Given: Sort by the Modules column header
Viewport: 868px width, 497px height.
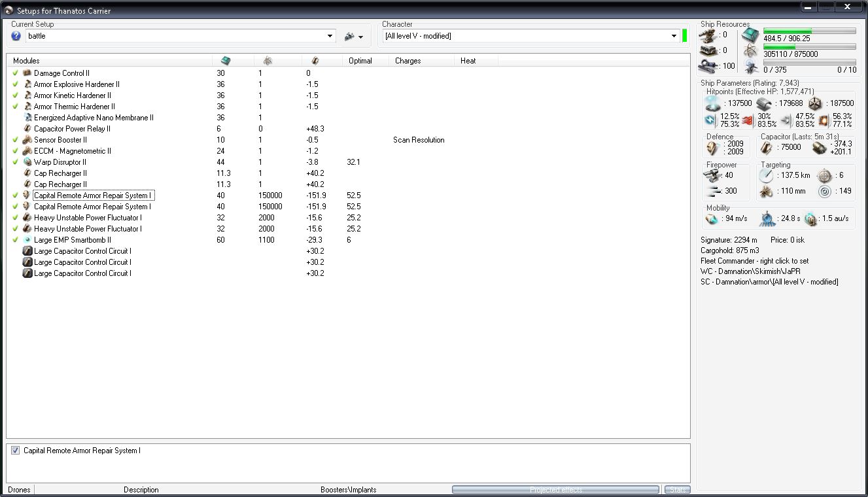Looking at the screenshot, I should tap(109, 61).
